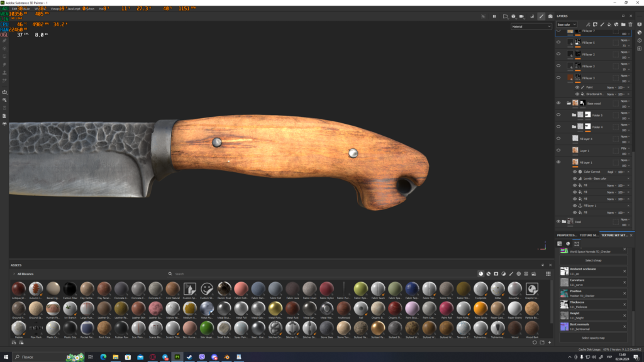Filter assets by brushes icon
Viewport: 644px width, 362px height.
[511, 274]
